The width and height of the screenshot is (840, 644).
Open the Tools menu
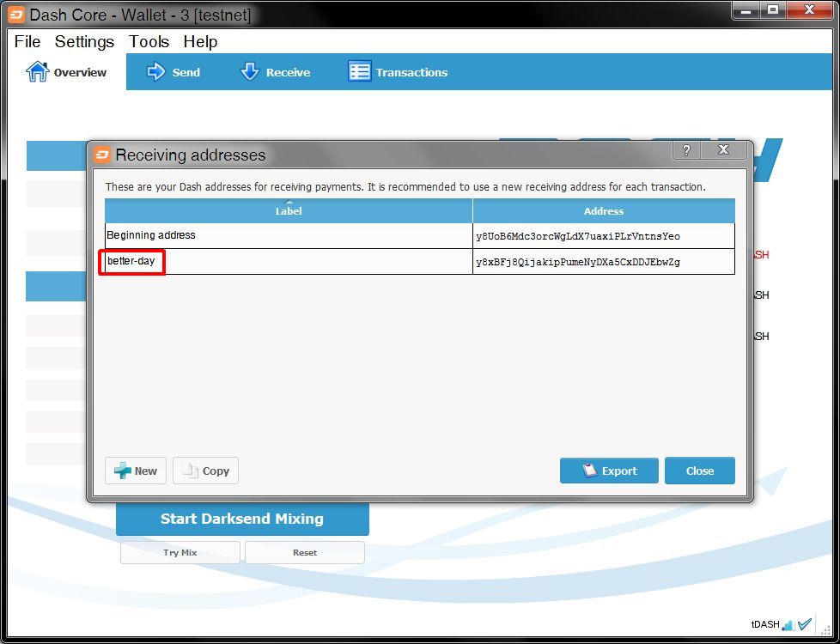[x=149, y=42]
